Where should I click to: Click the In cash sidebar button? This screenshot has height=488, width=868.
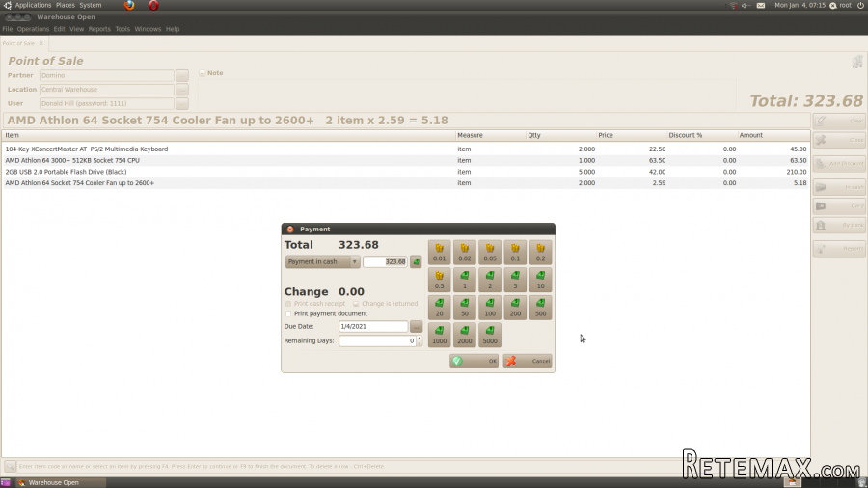click(839, 187)
